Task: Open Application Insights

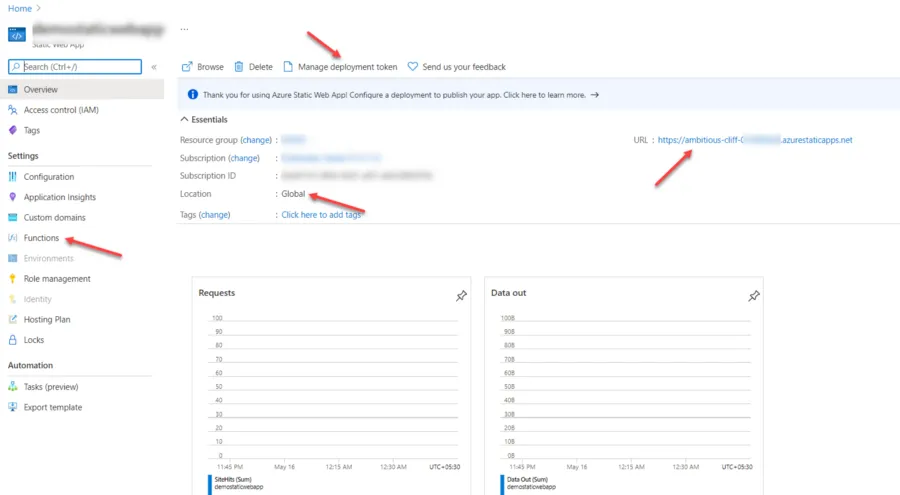Action: click(60, 197)
